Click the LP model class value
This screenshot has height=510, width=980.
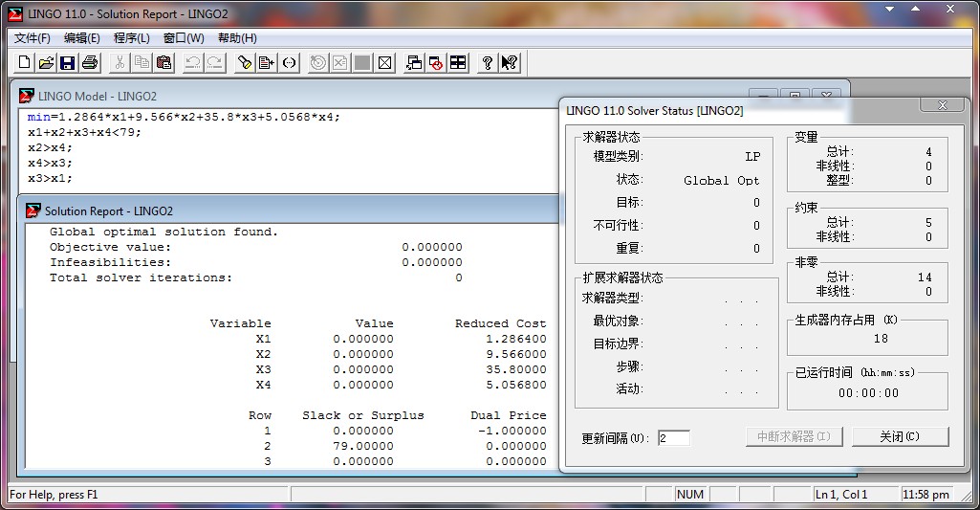click(752, 156)
